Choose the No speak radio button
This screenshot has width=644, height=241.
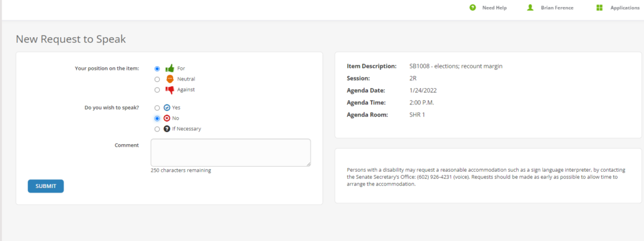[x=157, y=118]
